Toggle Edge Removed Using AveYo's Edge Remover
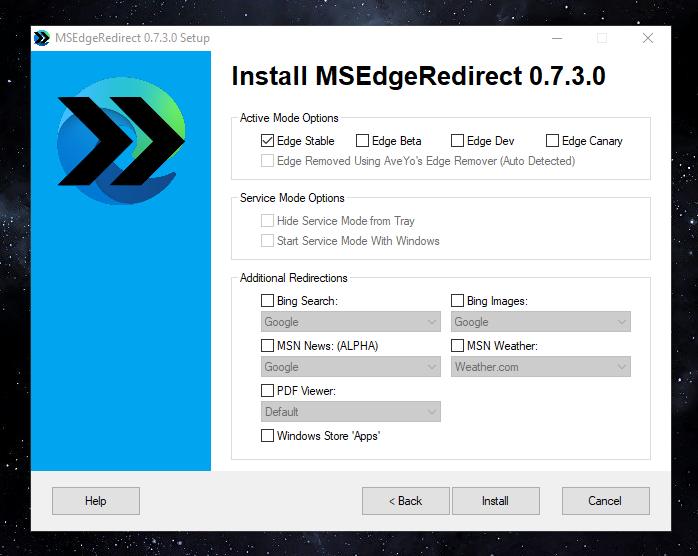 click(267, 161)
